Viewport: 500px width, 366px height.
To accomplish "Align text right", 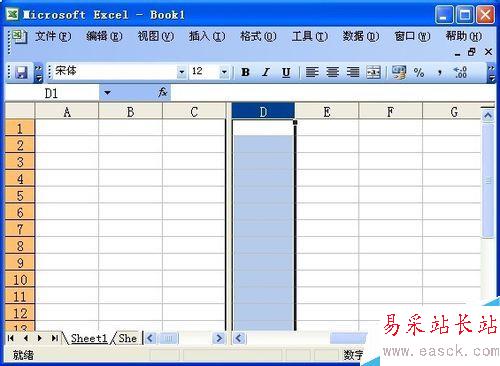I will (x=353, y=72).
